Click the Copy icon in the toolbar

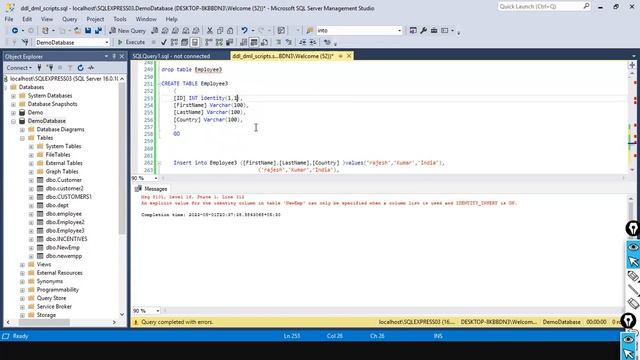tap(220, 31)
